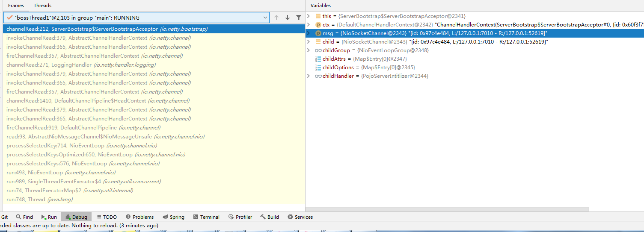The image size is (644, 232).
Task: Select frame processSelectedKey:714, NioEventLoop
Action: click(154, 146)
